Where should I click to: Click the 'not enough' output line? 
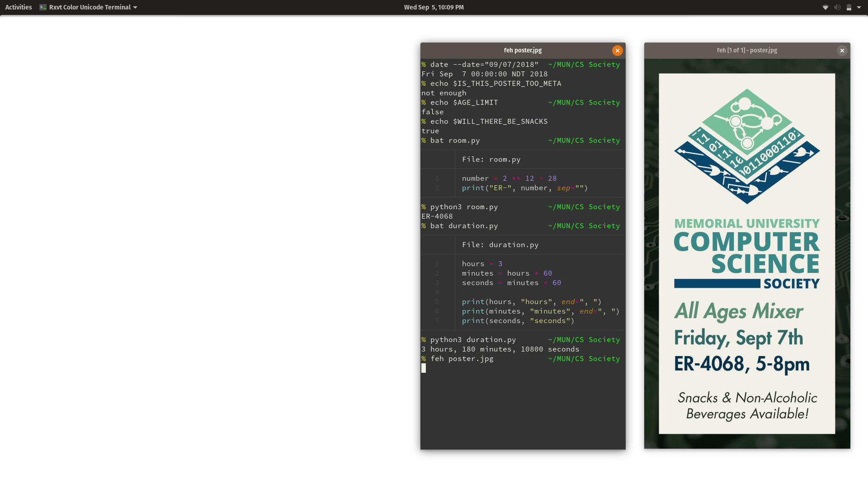click(443, 93)
